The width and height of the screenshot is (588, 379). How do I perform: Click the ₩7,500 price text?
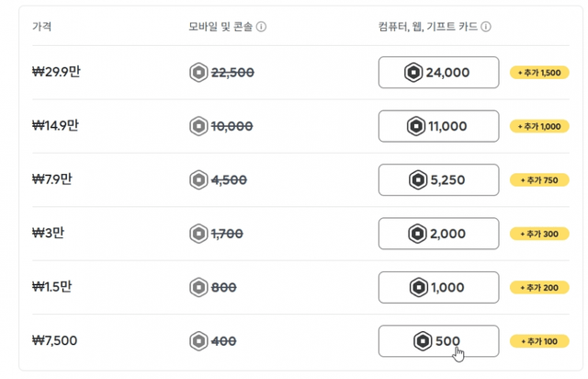pos(54,341)
